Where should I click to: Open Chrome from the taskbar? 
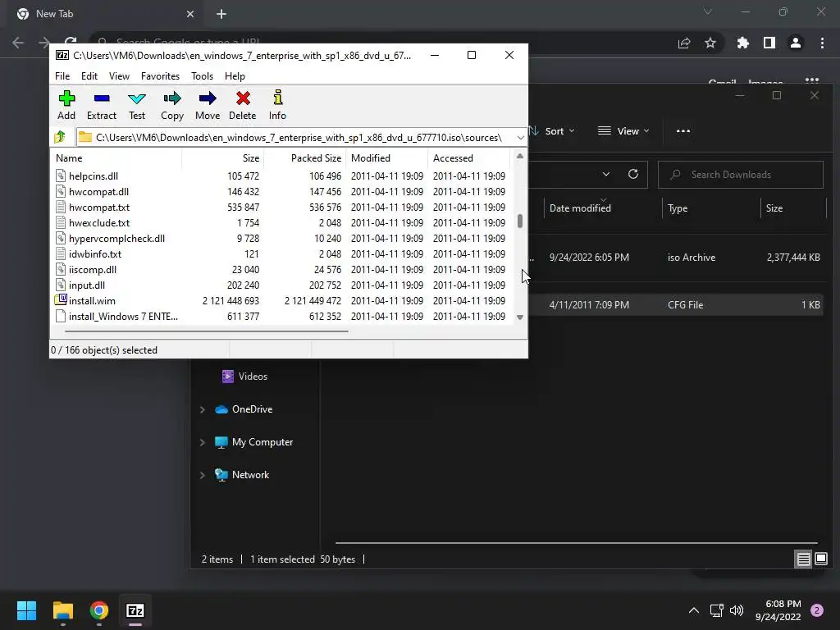click(x=99, y=610)
